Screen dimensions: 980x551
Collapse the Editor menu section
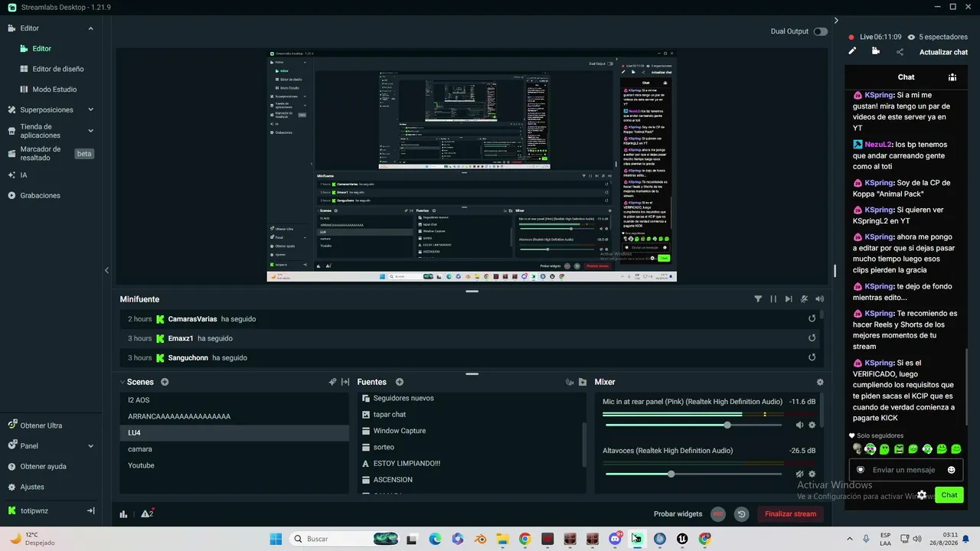[90, 28]
